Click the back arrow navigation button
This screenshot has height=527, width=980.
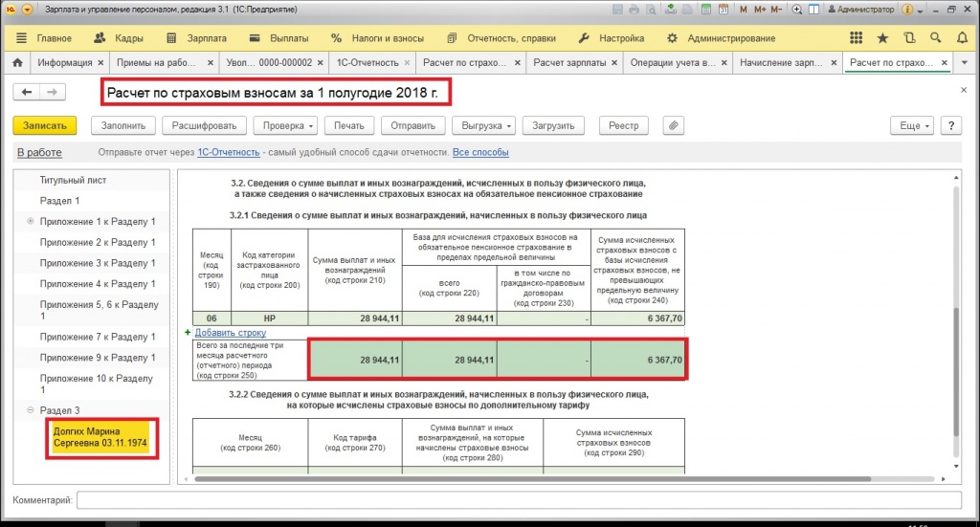coord(26,92)
